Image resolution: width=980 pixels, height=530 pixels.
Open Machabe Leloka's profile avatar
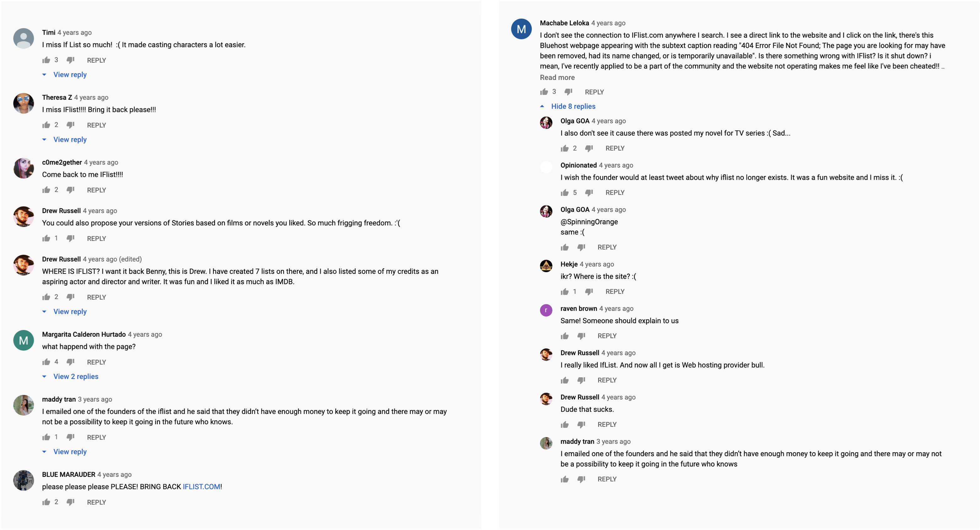point(521,29)
